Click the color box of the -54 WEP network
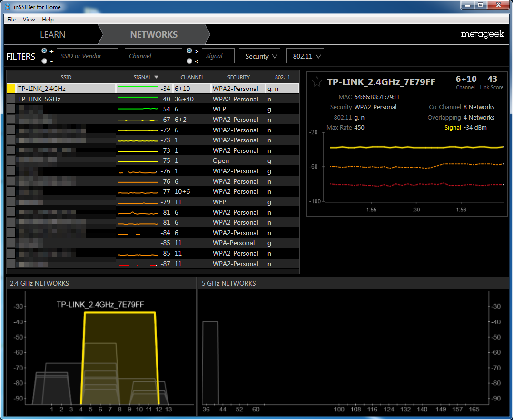513x420 pixels. point(11,109)
